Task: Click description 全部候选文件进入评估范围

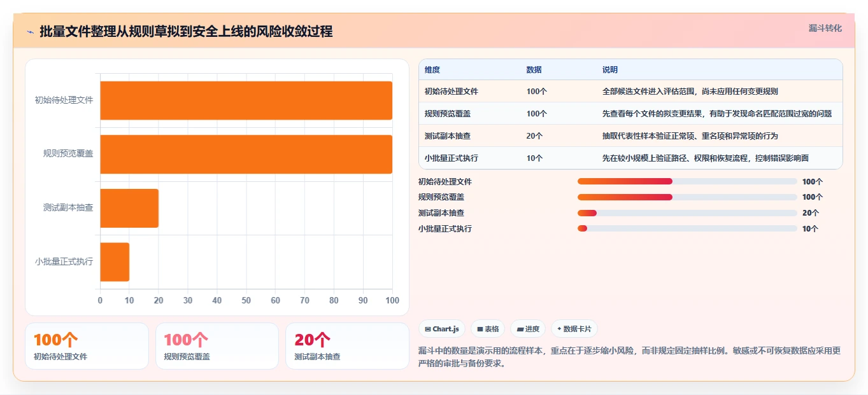Action: (x=690, y=92)
